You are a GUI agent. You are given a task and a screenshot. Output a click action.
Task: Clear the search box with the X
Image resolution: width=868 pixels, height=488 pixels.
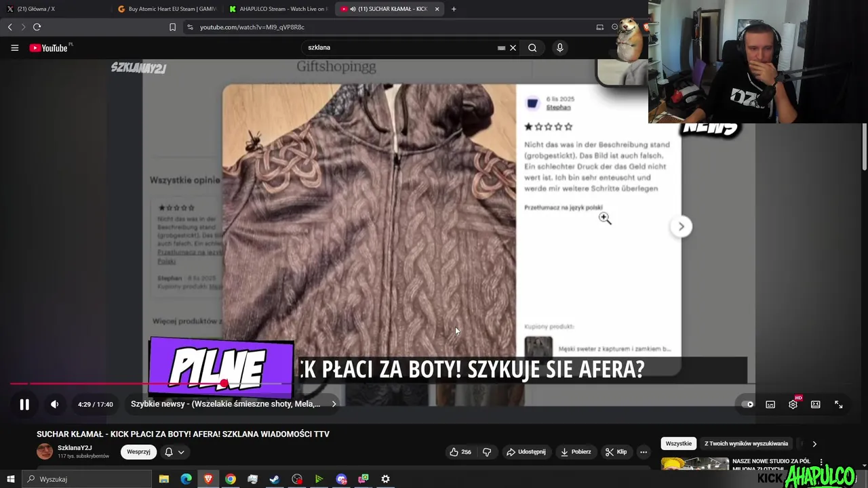[x=513, y=47]
